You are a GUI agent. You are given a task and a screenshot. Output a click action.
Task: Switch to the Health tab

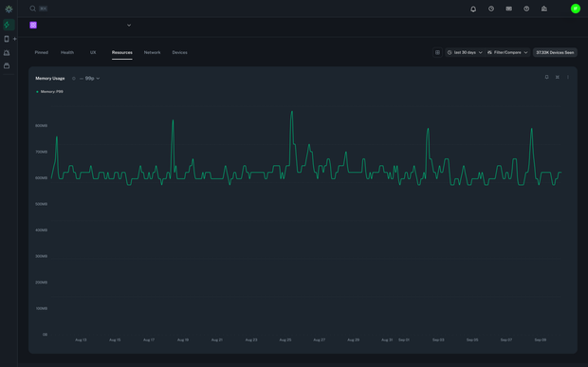tap(67, 52)
